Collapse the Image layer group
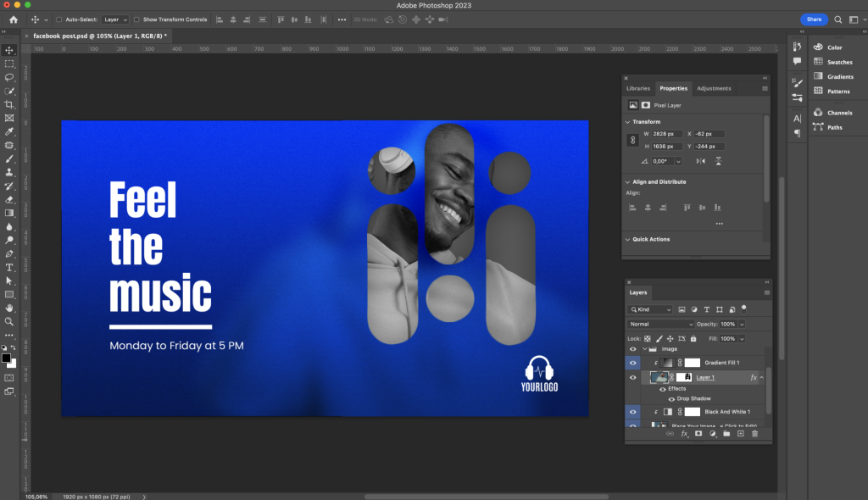This screenshot has height=500, width=868. tap(643, 348)
